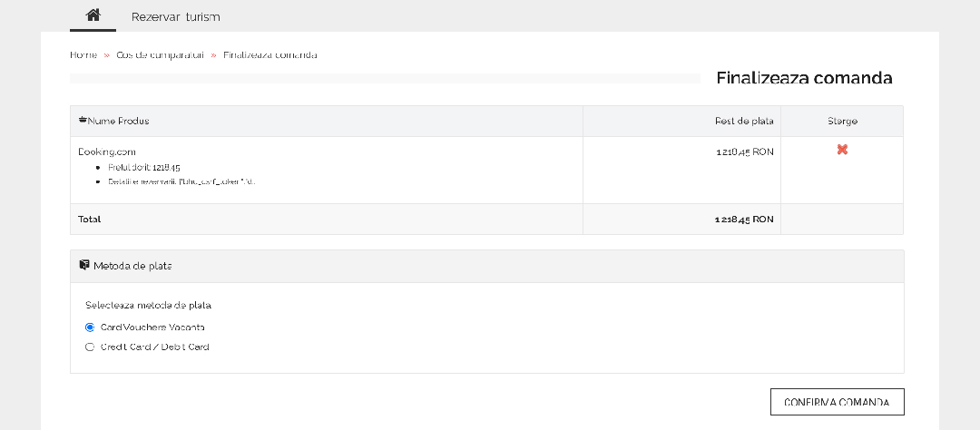Image resolution: width=980 pixels, height=430 pixels.
Task: Click Finalizeaza comanda breadcrumb item
Action: (x=270, y=55)
